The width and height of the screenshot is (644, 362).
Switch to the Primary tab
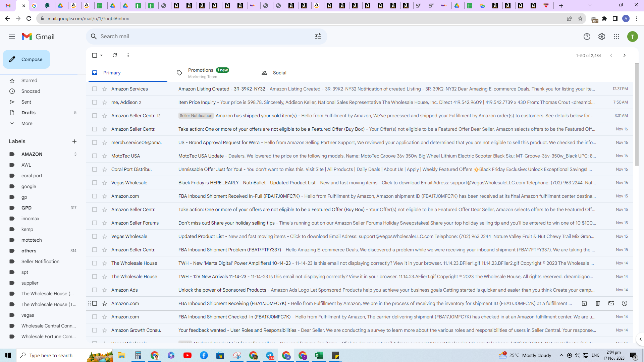click(128, 73)
